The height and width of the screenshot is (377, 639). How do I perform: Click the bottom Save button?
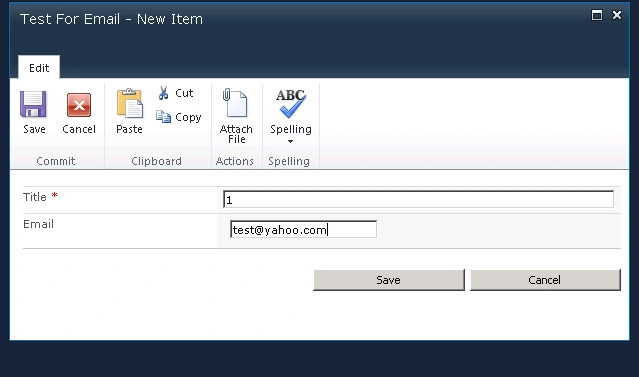[389, 280]
